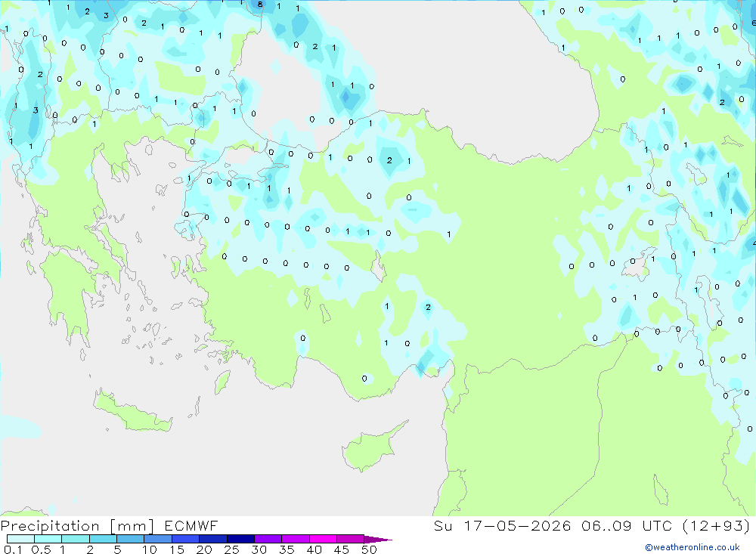The height and width of the screenshot is (554, 756).
Task: Click the 45–50 mm legend color swatch
Action: [x=350, y=539]
